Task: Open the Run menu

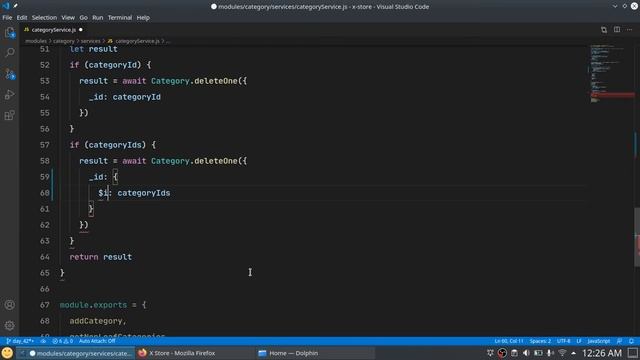Action: [98, 18]
